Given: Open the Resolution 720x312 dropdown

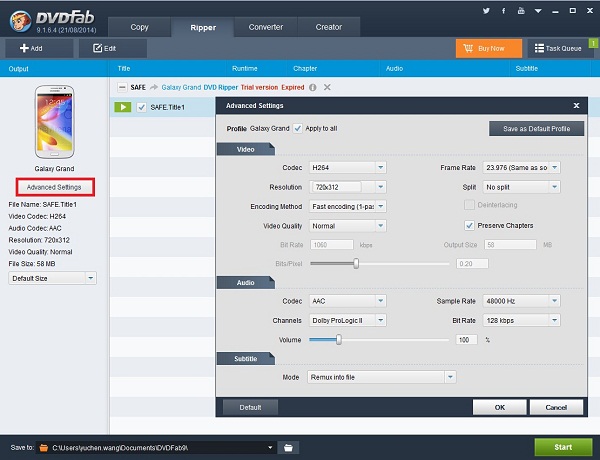Looking at the screenshot, I should coord(347,187).
